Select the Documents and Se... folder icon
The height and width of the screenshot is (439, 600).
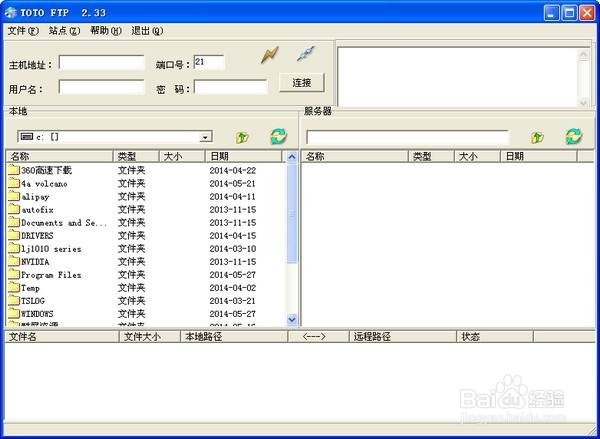pyautogui.click(x=14, y=222)
